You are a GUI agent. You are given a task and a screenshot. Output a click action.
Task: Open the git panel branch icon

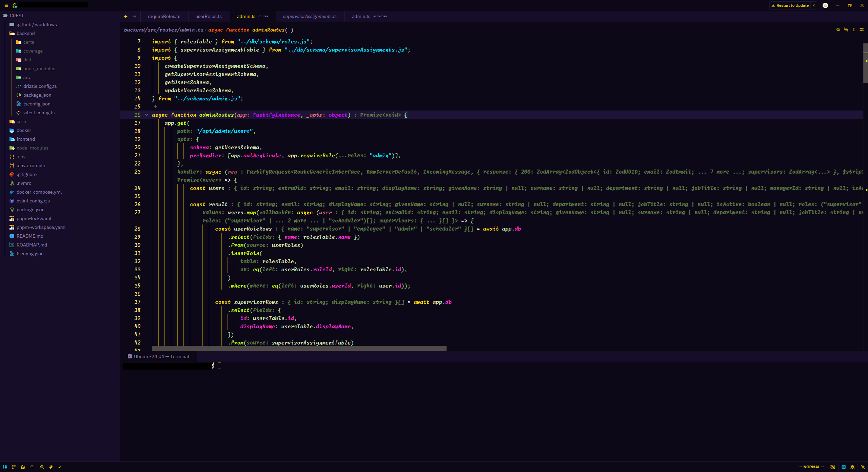coord(14,467)
